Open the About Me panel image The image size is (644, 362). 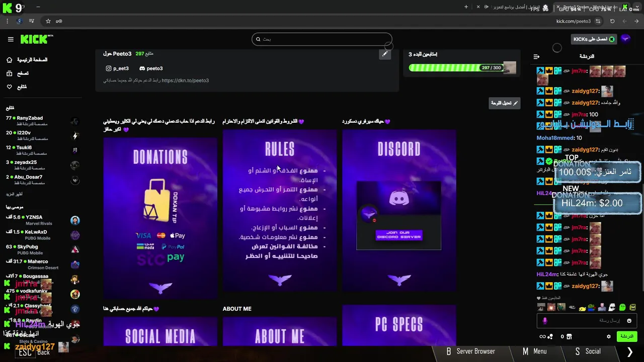point(280,331)
